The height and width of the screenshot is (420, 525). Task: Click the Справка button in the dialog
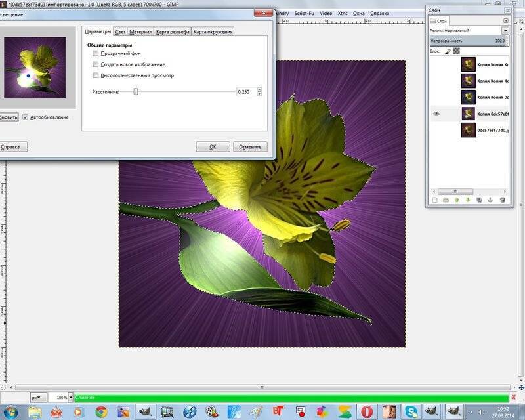pyautogui.click(x=10, y=147)
